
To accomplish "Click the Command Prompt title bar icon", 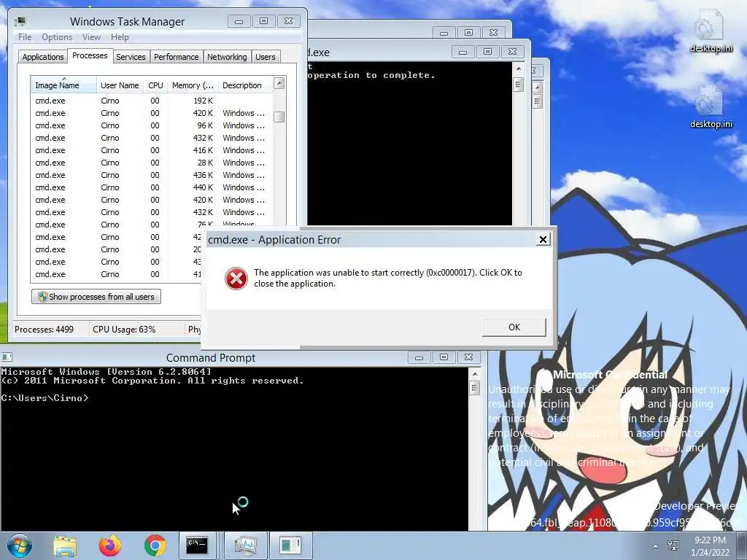I will 7,357.
